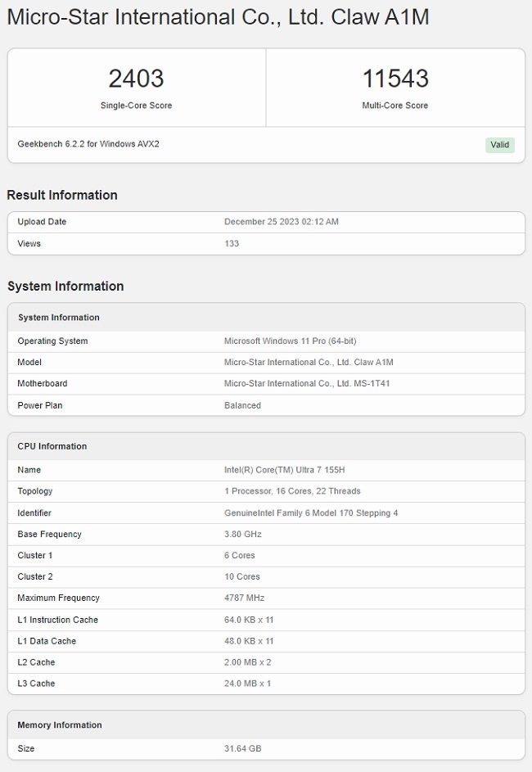The width and height of the screenshot is (532, 772).
Task: Click the Topology label
Action: point(35,491)
